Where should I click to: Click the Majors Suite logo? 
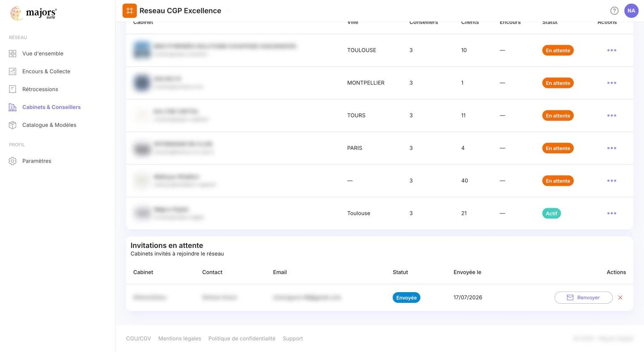click(34, 13)
